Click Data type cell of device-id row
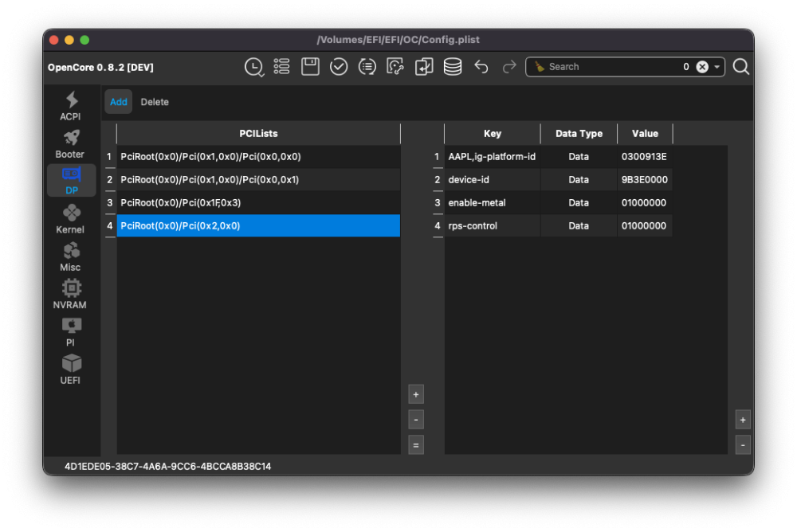This screenshot has width=797, height=532. point(579,179)
